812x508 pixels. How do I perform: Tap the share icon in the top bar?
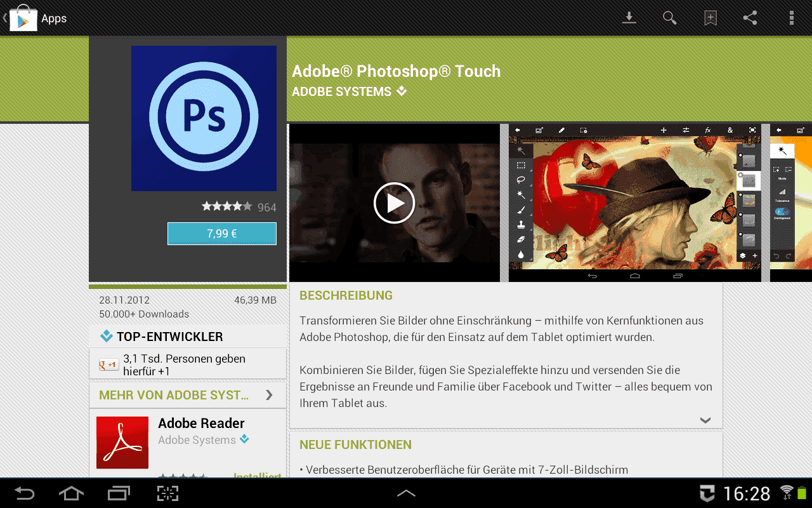click(x=750, y=18)
